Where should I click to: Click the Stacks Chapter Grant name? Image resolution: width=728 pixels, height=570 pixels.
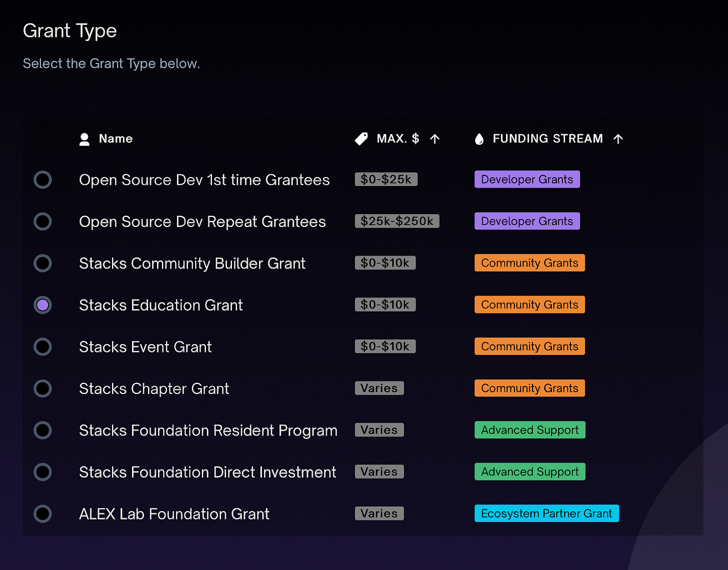coord(154,388)
